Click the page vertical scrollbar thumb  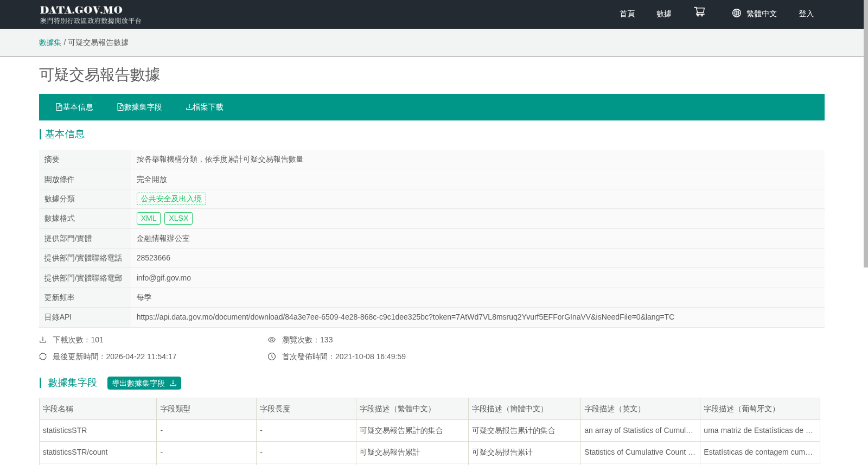866,133
